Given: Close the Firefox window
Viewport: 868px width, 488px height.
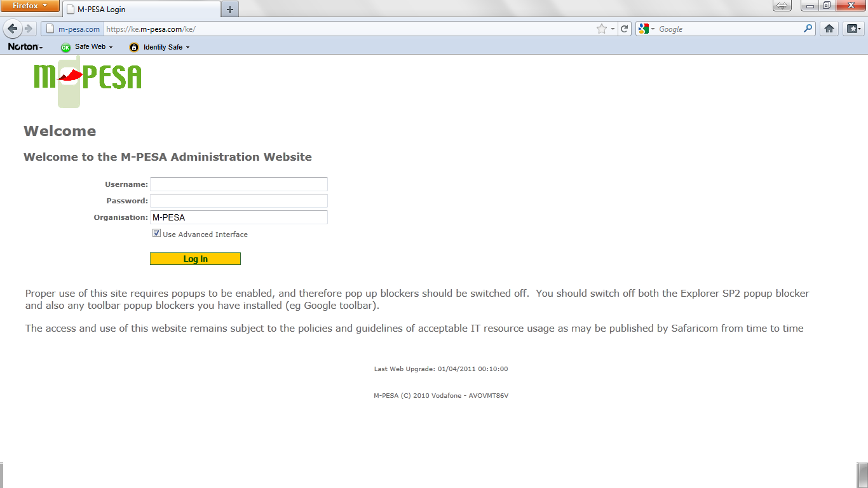Looking at the screenshot, I should click(x=850, y=6).
